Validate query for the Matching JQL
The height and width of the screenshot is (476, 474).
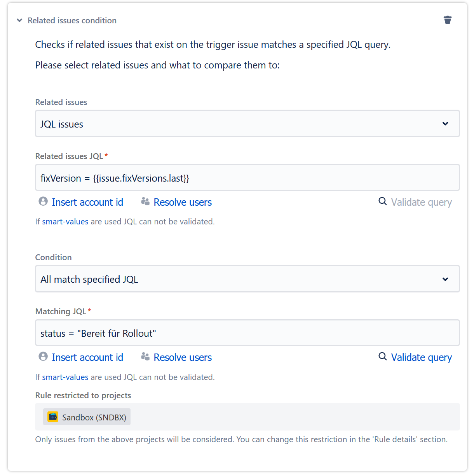421,357
